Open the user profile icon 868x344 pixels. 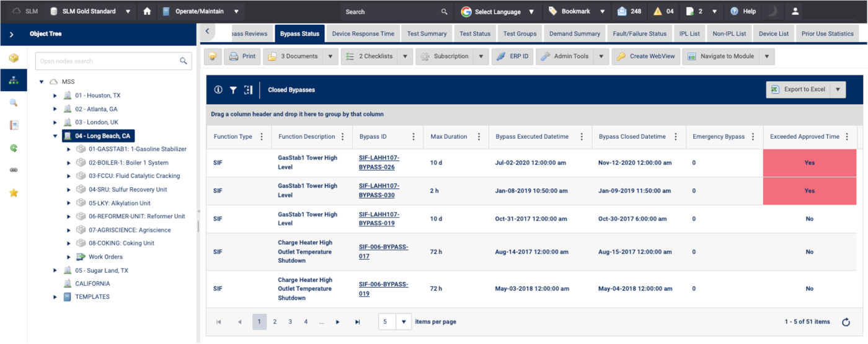coord(795,11)
